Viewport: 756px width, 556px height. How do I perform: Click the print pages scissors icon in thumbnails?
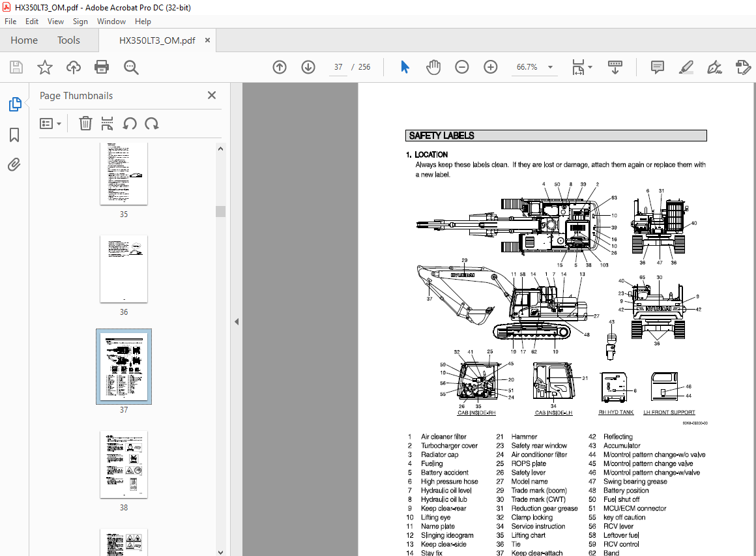(x=107, y=123)
